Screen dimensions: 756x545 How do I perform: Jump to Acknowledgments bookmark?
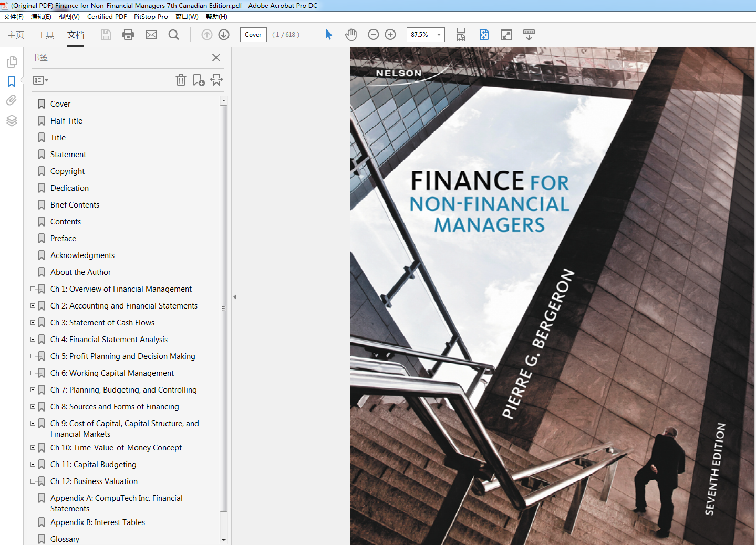[82, 255]
